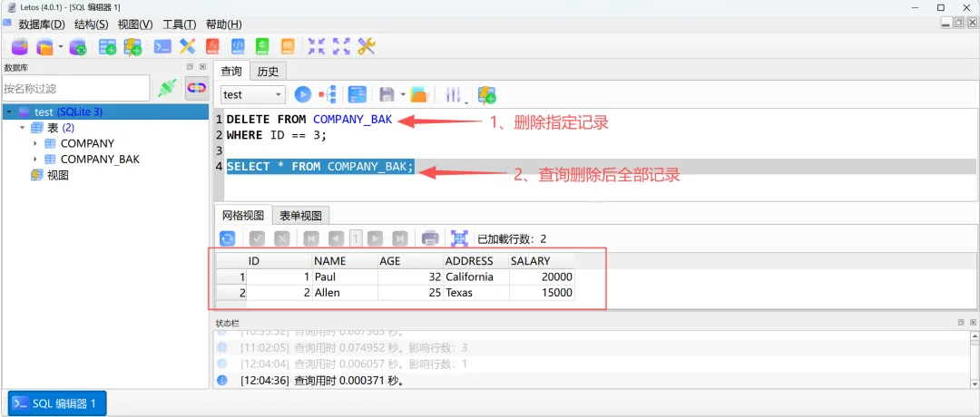This screenshot has height=417, width=980.
Task: Click the green book toolbar icon
Action: click(x=262, y=46)
